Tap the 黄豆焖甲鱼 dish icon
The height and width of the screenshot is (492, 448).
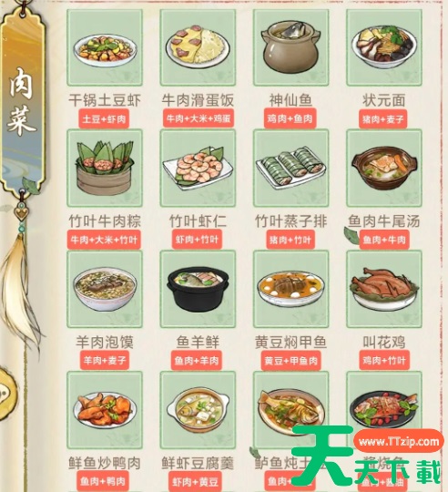pos(291,289)
